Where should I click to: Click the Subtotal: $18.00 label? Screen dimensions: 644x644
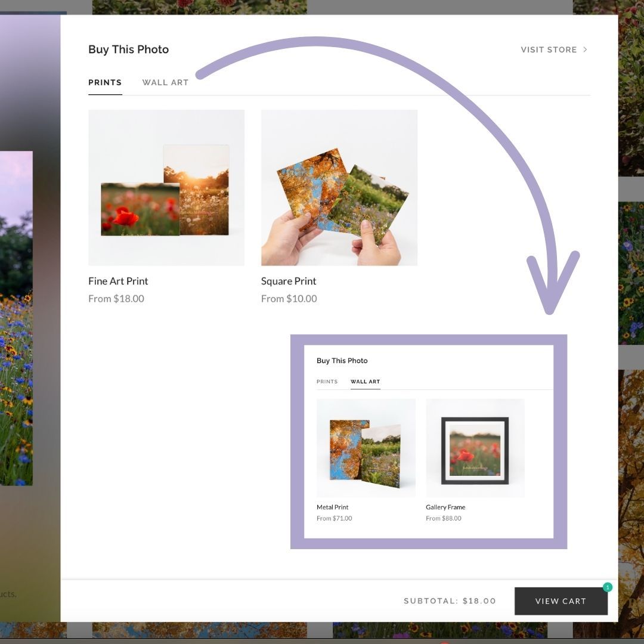point(450,601)
